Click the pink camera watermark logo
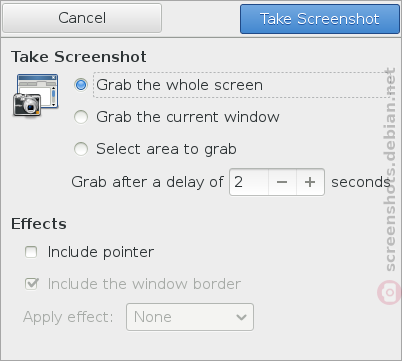 pyautogui.click(x=389, y=292)
